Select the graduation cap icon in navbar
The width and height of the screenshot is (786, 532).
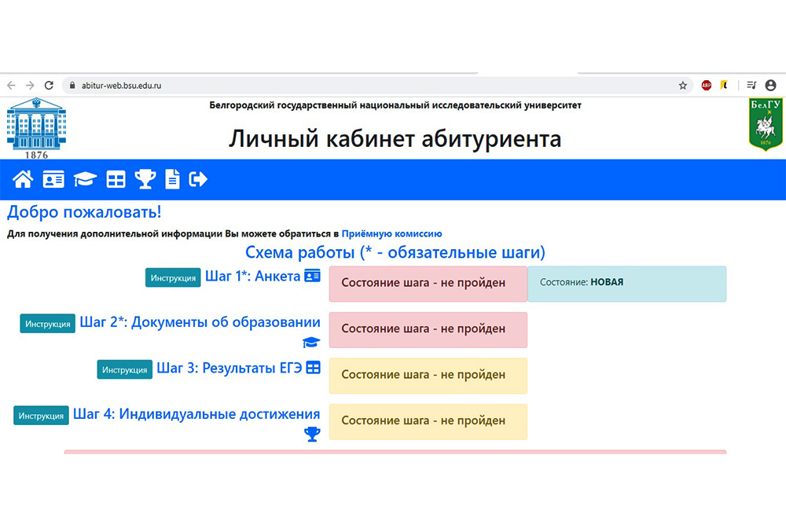point(85,180)
